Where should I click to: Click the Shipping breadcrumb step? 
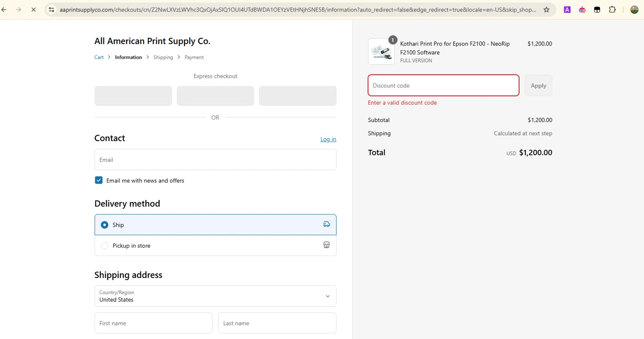(163, 57)
